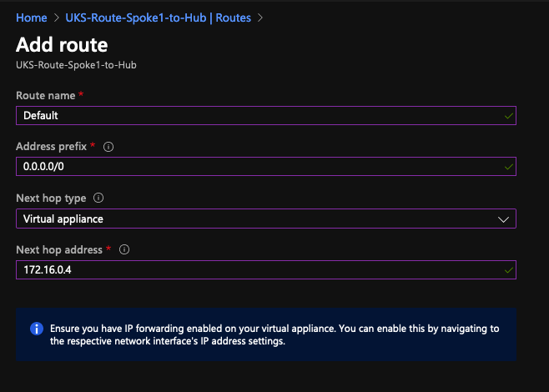Click the blue info icon in banner

coord(37,329)
